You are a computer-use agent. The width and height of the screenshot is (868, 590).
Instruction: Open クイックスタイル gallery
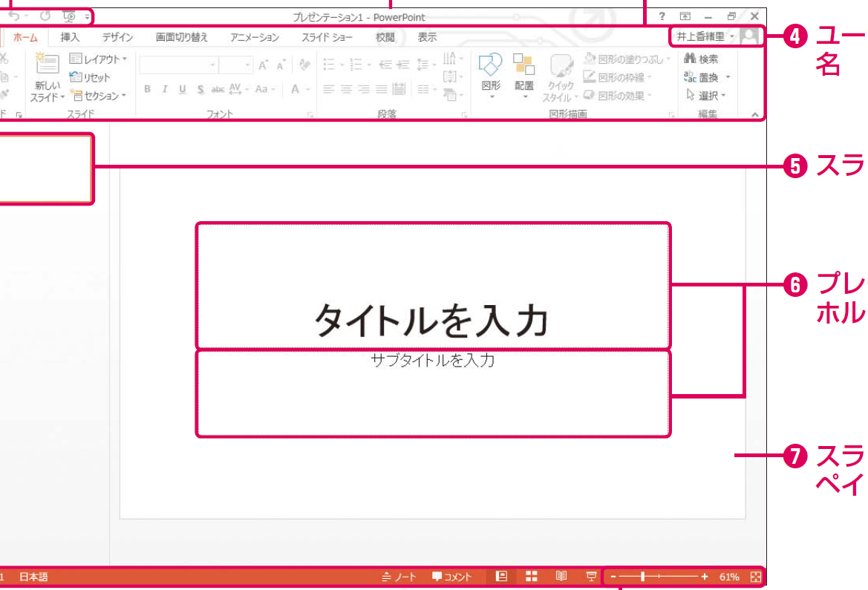click(x=560, y=77)
